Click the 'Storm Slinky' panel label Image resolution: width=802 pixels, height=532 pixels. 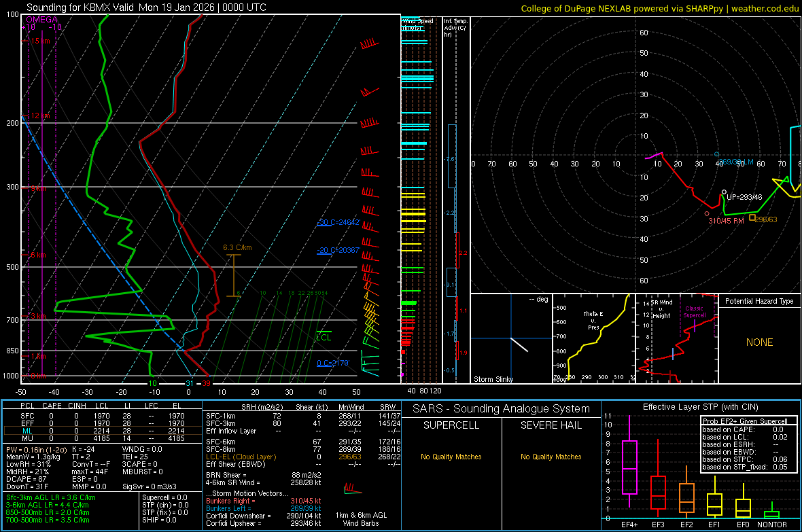point(493,379)
